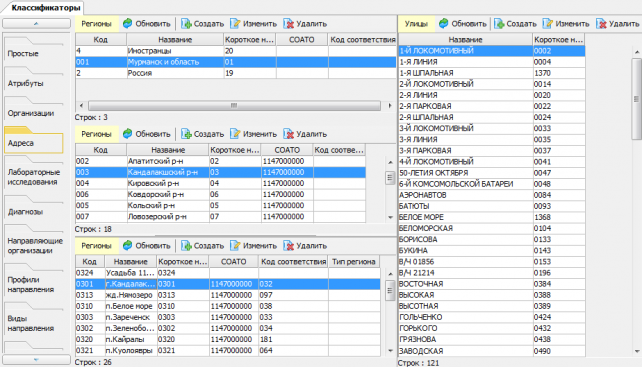Click the sidebar scroll-down arrow button
Image resolution: width=642 pixels, height=367 pixels.
36,360
